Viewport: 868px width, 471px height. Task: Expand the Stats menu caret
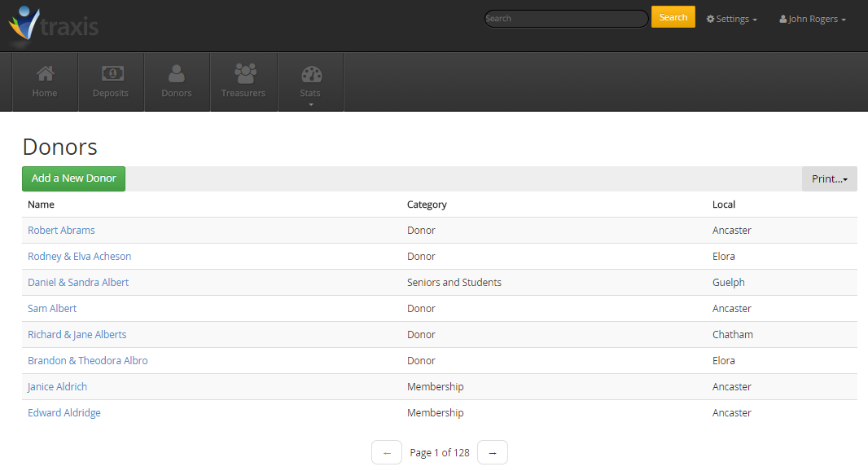pyautogui.click(x=311, y=104)
